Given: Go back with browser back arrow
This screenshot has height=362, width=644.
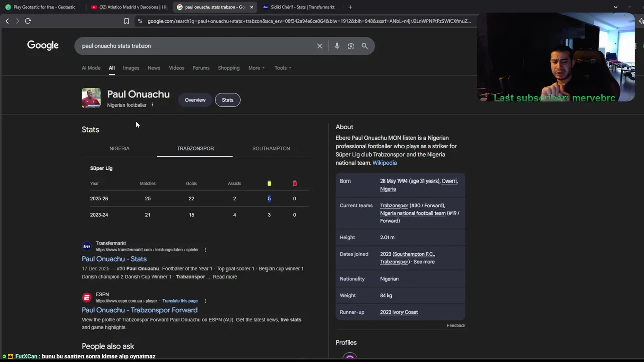Looking at the screenshot, I should (x=7, y=21).
